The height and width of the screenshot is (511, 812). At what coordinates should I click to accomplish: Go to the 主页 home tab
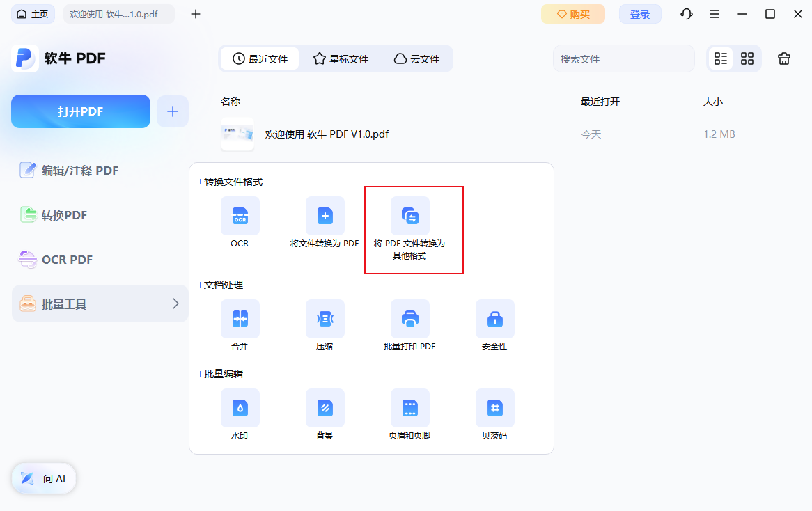pos(33,14)
